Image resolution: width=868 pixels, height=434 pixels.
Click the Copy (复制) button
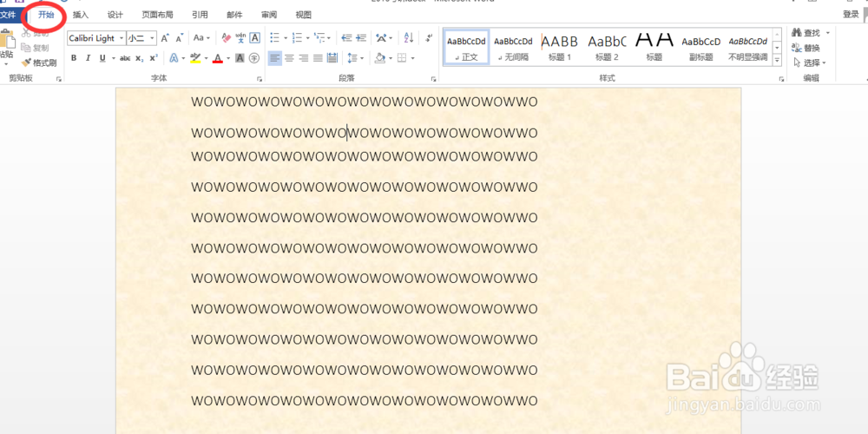click(x=36, y=48)
